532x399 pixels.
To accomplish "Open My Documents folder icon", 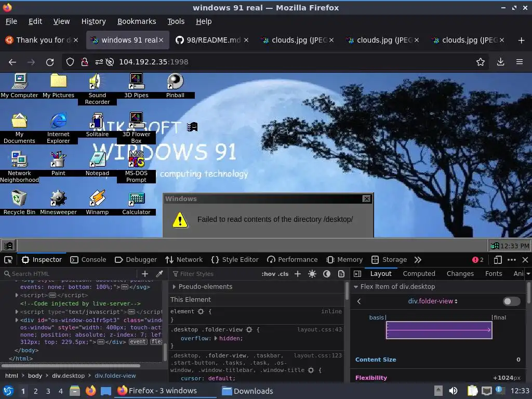I will 19,128.
